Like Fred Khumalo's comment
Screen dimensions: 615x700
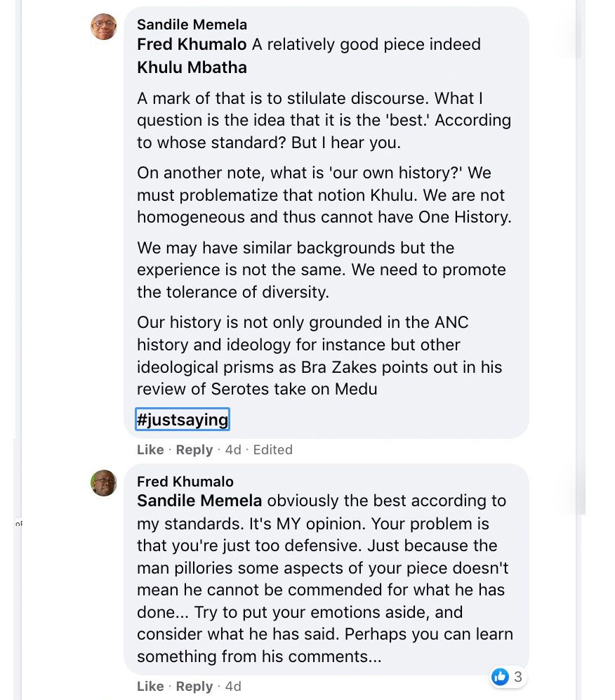[150, 687]
